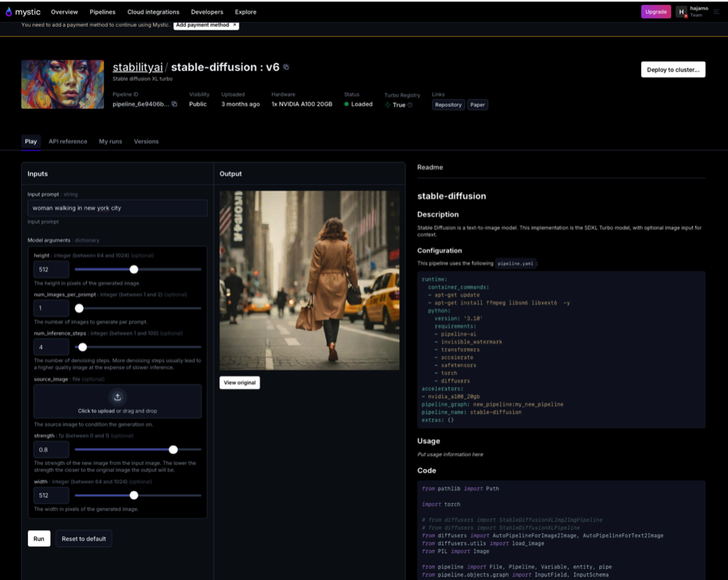728x580 pixels.
Task: Open the hajamo Team account menu
Action: tap(699, 12)
